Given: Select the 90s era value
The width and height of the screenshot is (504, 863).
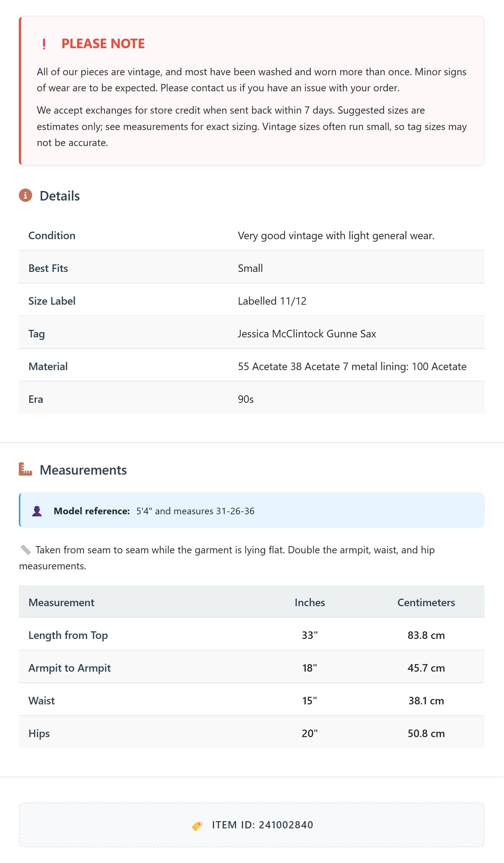Looking at the screenshot, I should (246, 400).
